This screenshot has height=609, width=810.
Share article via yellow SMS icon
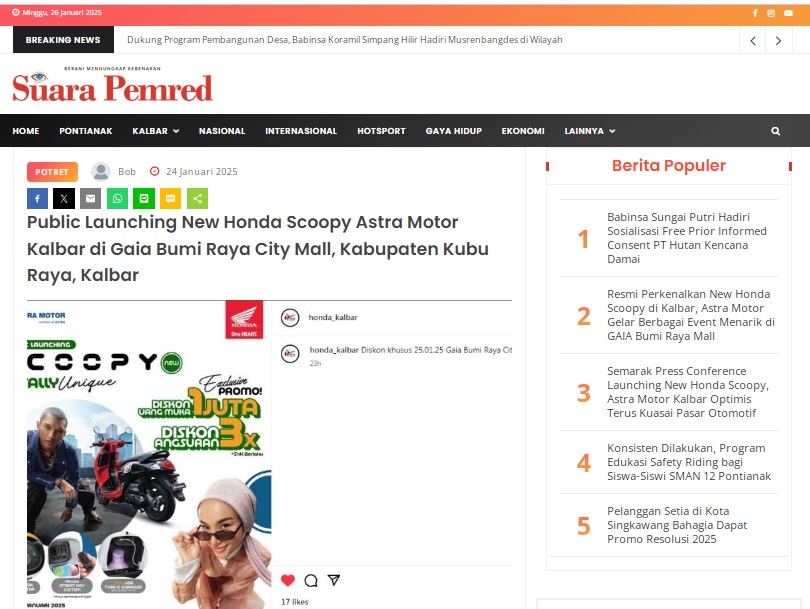170,198
